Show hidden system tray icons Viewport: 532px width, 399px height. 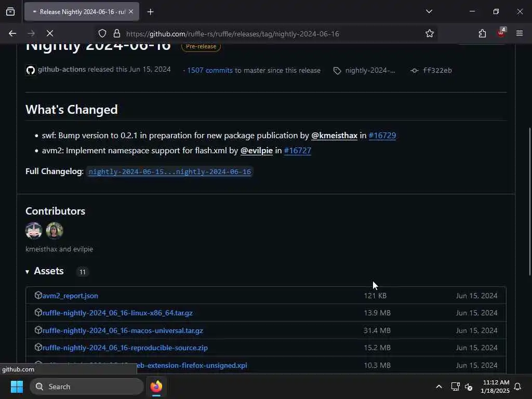point(438,387)
